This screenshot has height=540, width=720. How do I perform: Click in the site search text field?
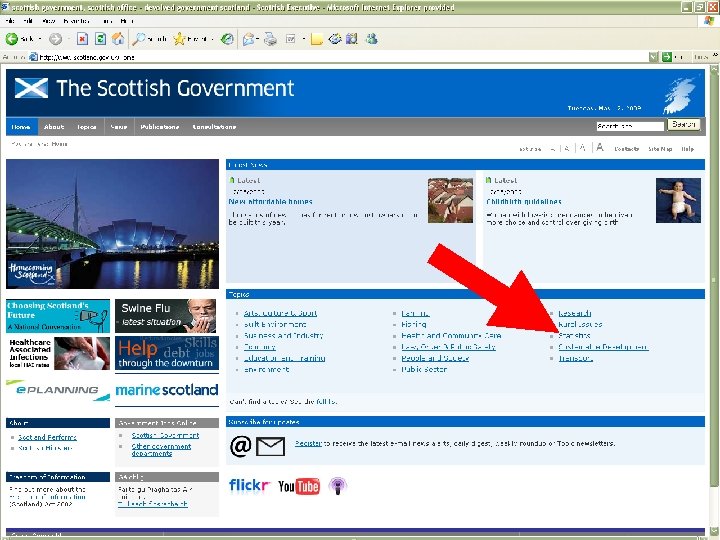(630, 126)
